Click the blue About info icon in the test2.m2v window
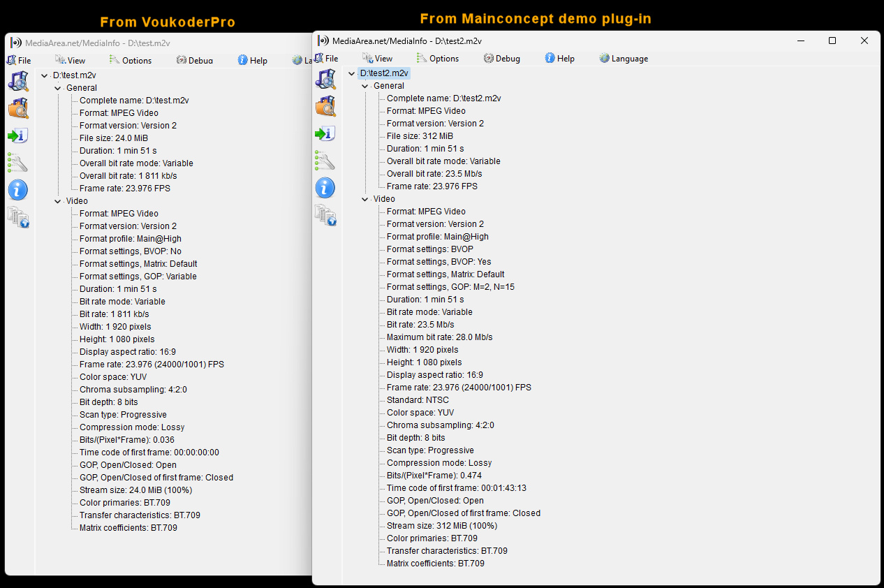Image resolution: width=884 pixels, height=588 pixels. tap(325, 188)
